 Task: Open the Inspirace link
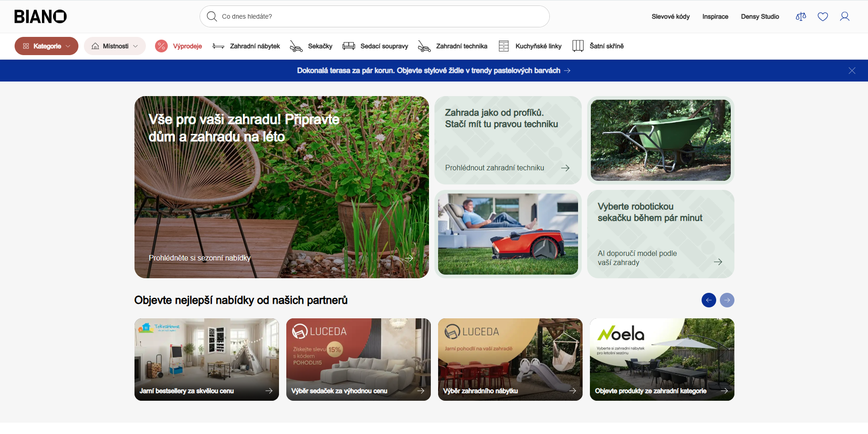(x=715, y=17)
